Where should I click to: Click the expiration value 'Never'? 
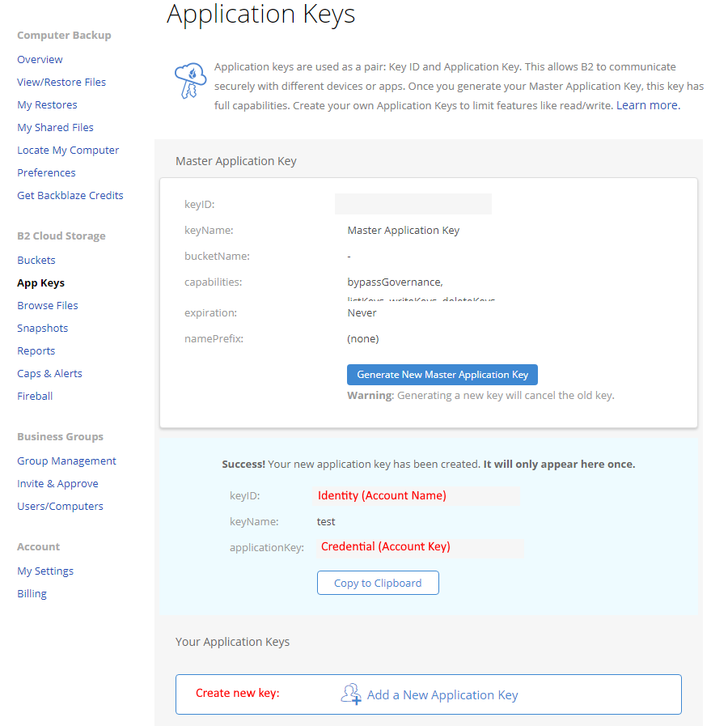pos(362,313)
